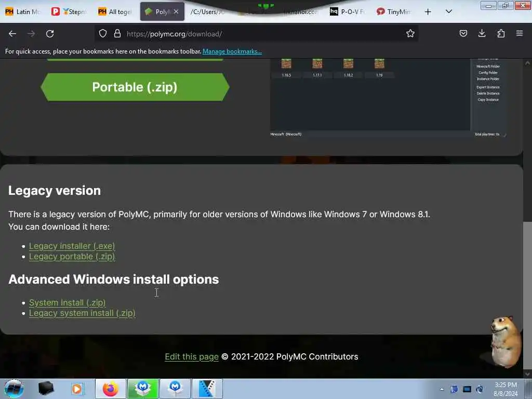Open the Firefox hamburger application menu
This screenshot has height=399, width=532.
520,33
